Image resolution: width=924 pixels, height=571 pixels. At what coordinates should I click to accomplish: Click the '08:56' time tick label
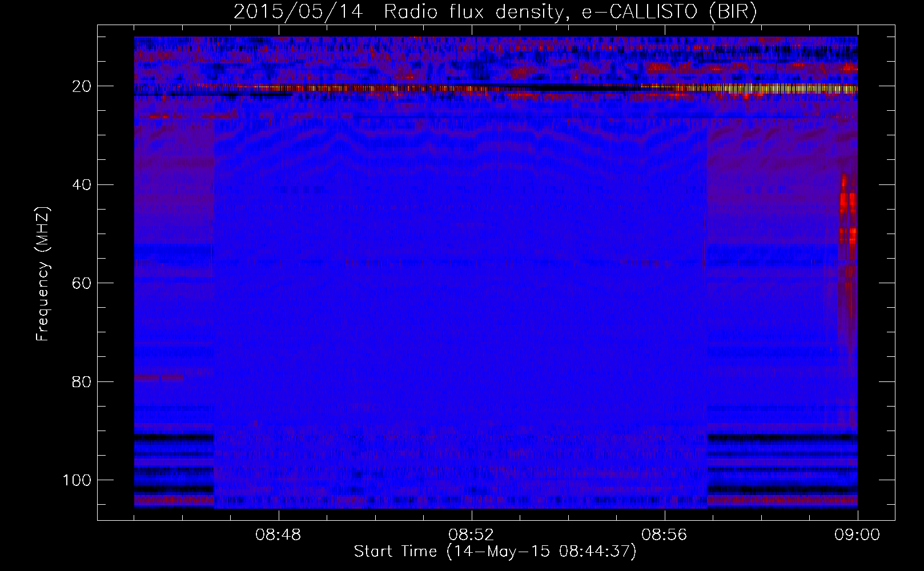(664, 535)
